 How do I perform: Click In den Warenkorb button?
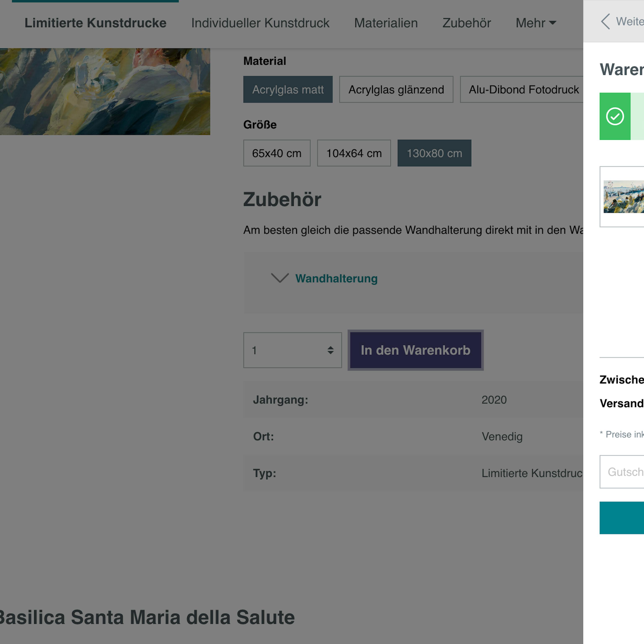click(415, 350)
